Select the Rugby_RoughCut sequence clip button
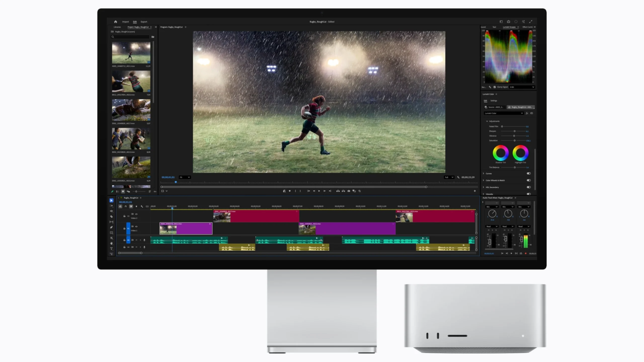The height and width of the screenshot is (362, 644). (x=521, y=107)
